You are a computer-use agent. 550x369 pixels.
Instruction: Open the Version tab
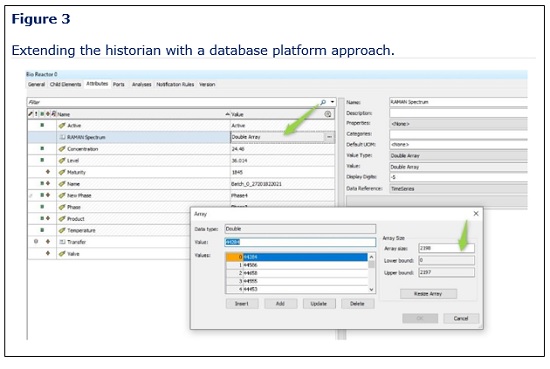click(x=207, y=85)
